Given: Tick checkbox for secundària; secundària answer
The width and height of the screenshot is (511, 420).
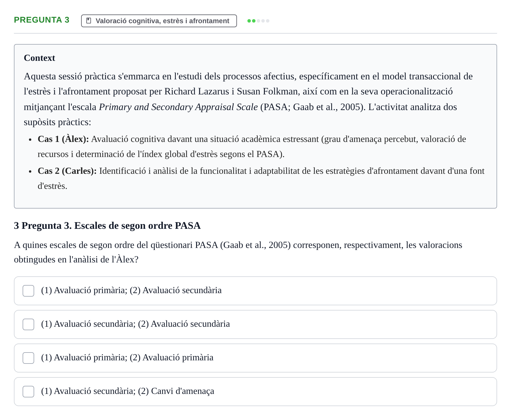Looking at the screenshot, I should [28, 324].
